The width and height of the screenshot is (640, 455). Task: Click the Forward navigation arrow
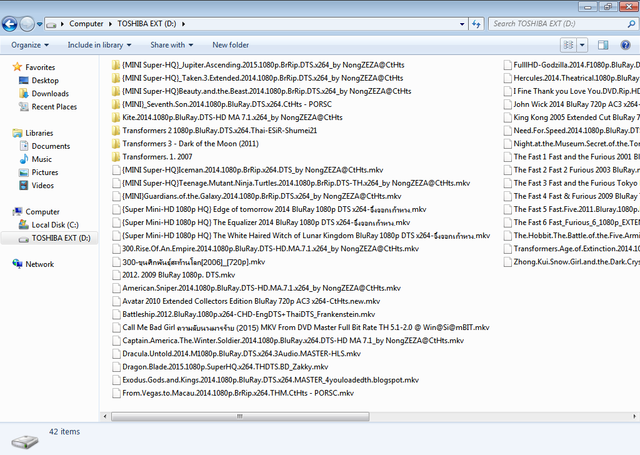pyautogui.click(x=27, y=24)
